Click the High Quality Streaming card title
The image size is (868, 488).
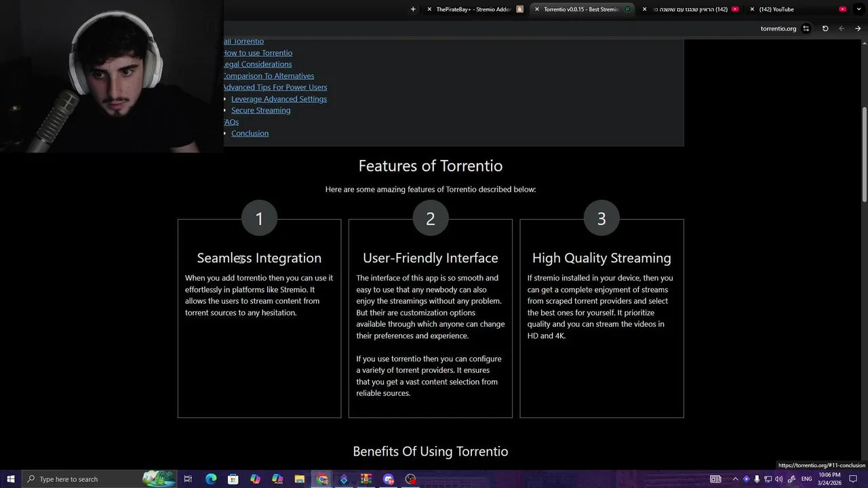tap(601, 258)
